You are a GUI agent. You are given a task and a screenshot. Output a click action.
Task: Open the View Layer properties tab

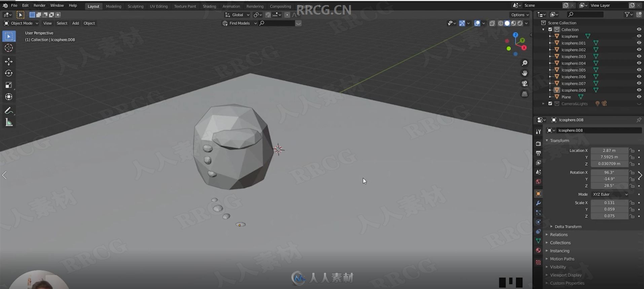538,162
